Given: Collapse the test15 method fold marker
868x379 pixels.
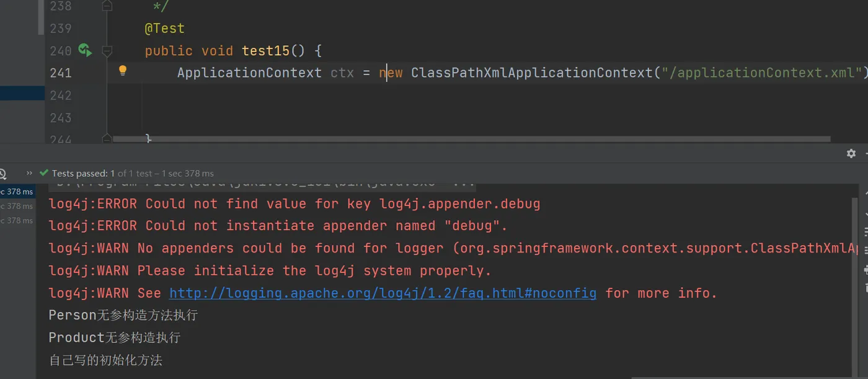Looking at the screenshot, I should pyautogui.click(x=107, y=51).
